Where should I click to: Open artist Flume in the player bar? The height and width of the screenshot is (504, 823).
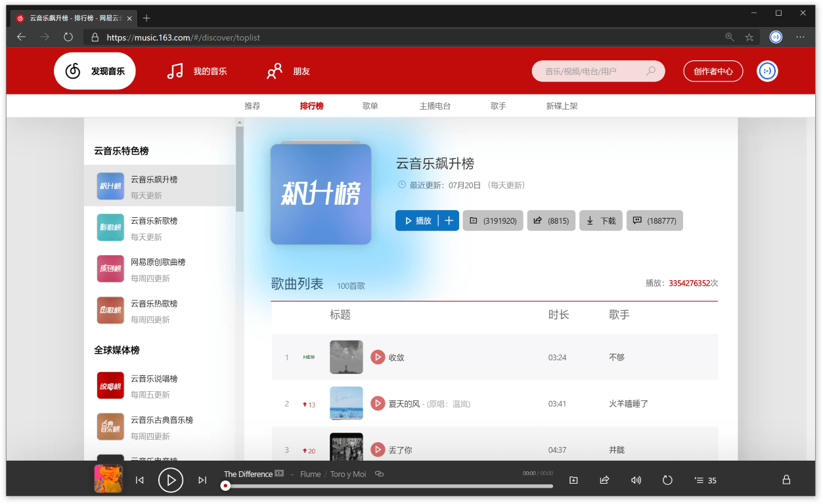311,474
